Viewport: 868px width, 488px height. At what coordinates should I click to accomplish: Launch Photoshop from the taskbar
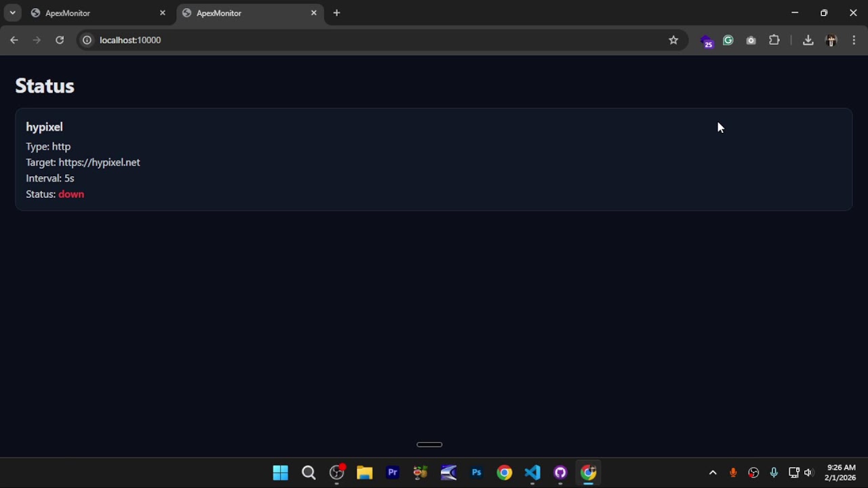click(x=477, y=473)
